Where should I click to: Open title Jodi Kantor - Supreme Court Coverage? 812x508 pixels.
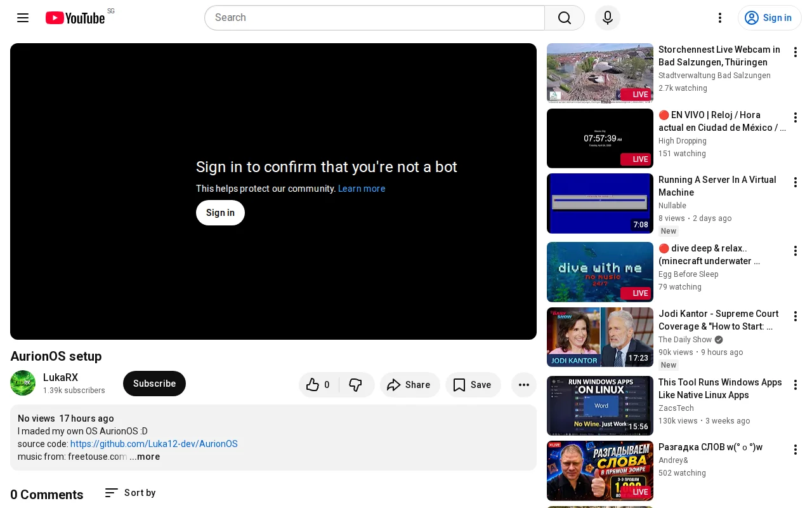(718, 320)
